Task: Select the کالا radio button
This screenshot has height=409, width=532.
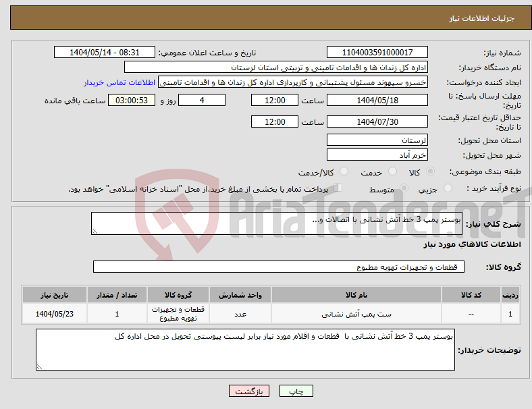Action: coord(430,171)
